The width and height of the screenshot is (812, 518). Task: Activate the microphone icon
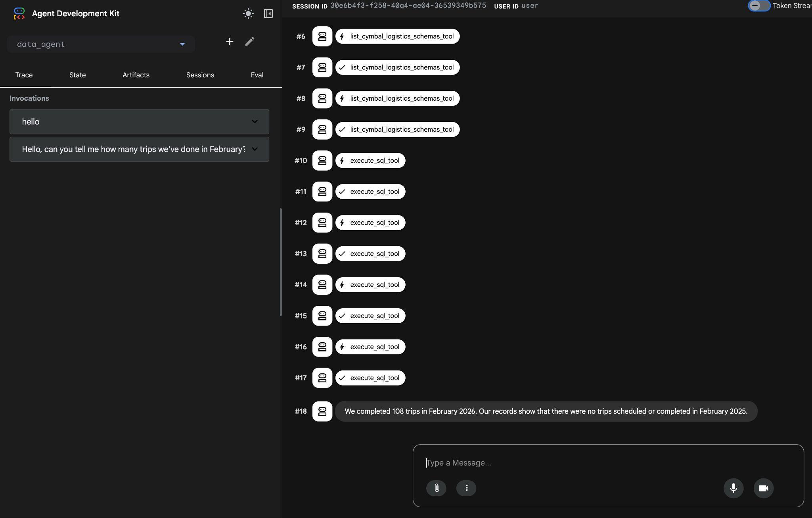click(733, 488)
